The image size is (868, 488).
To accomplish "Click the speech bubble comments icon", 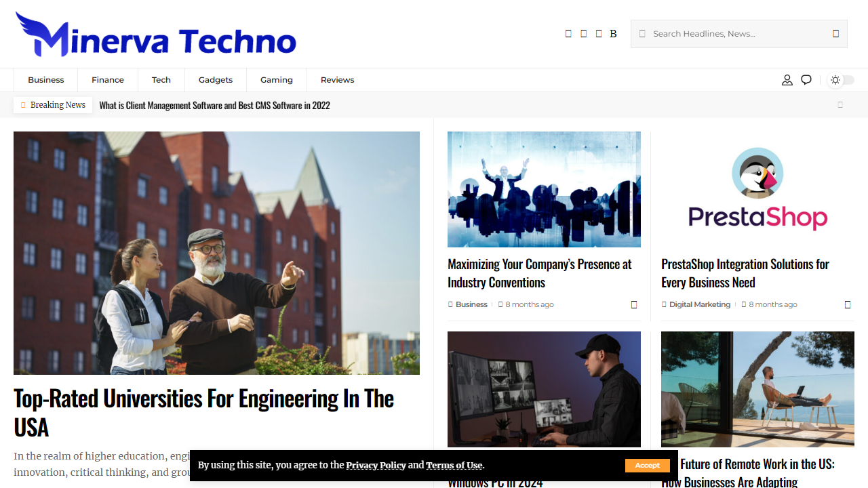I will 806,80.
